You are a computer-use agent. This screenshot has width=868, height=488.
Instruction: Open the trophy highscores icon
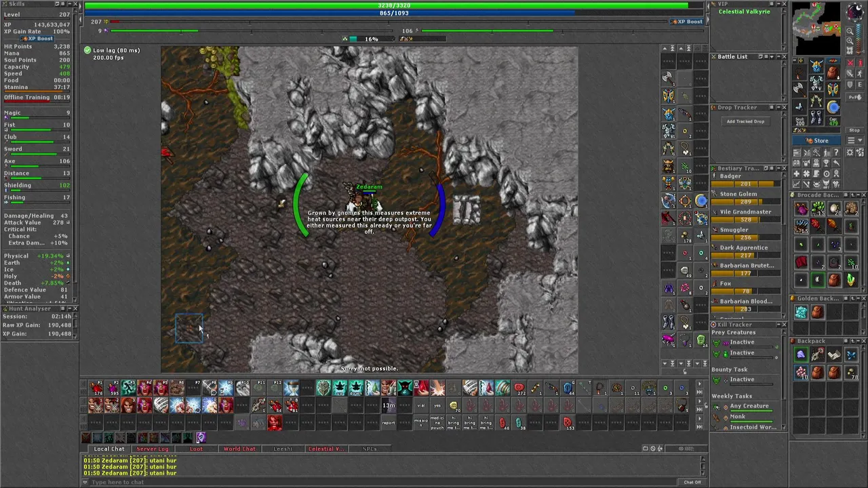(826, 163)
